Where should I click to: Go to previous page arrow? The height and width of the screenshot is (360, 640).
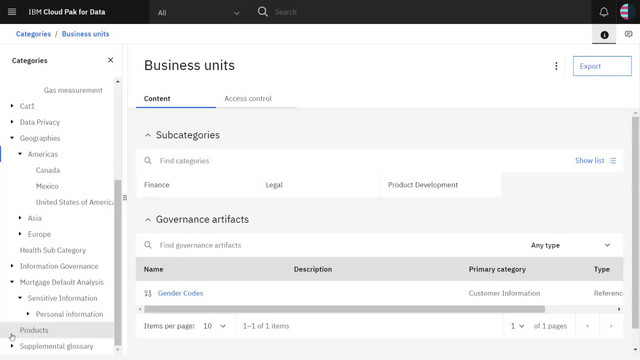click(x=587, y=326)
